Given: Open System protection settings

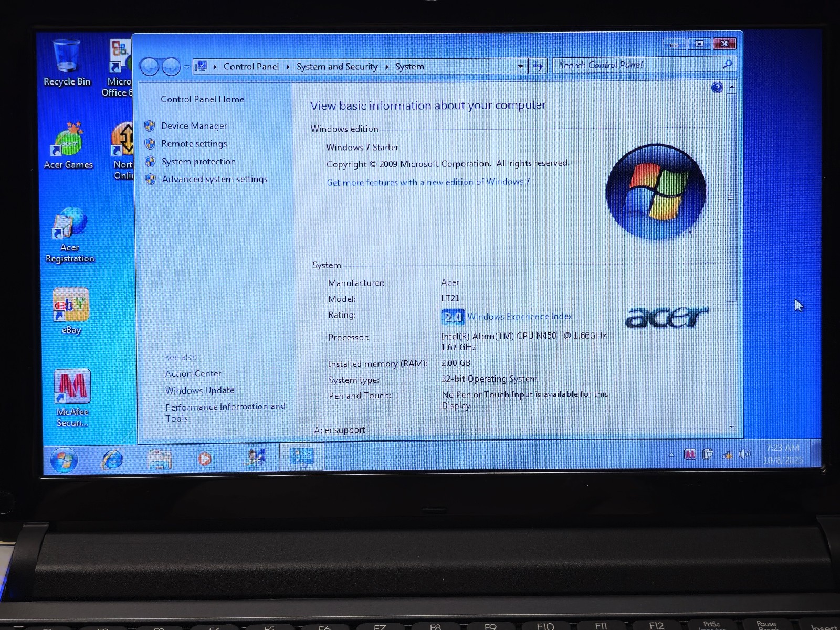Looking at the screenshot, I should (x=198, y=162).
